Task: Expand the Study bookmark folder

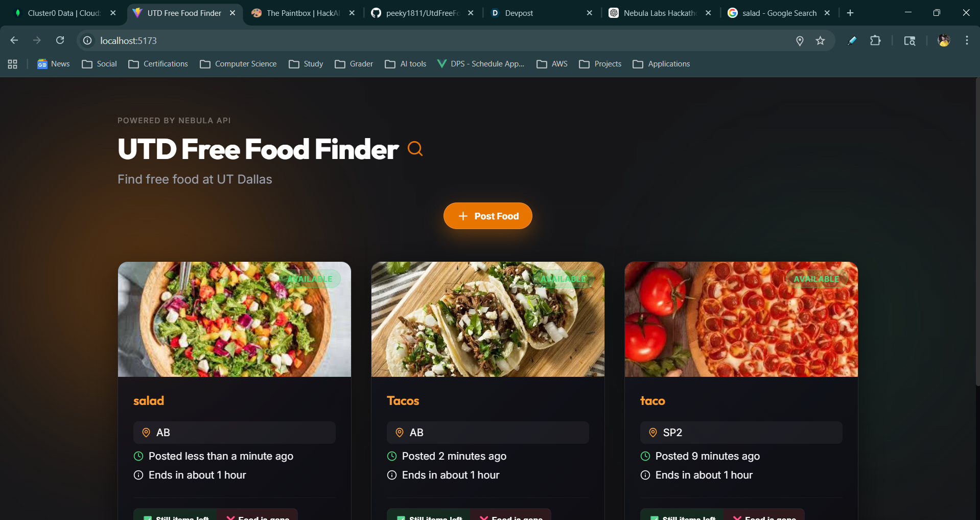Action: click(x=306, y=64)
